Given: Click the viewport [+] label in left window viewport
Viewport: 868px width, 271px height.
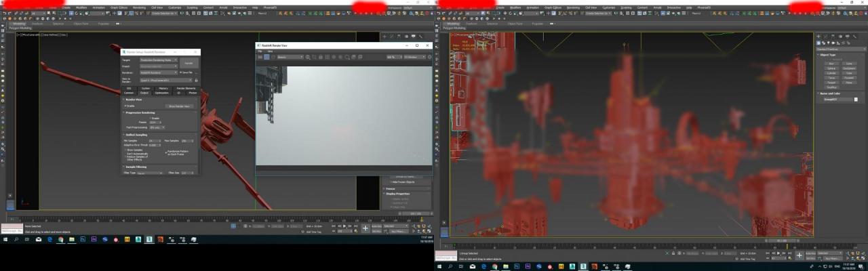Looking at the screenshot, I should [x=19, y=35].
